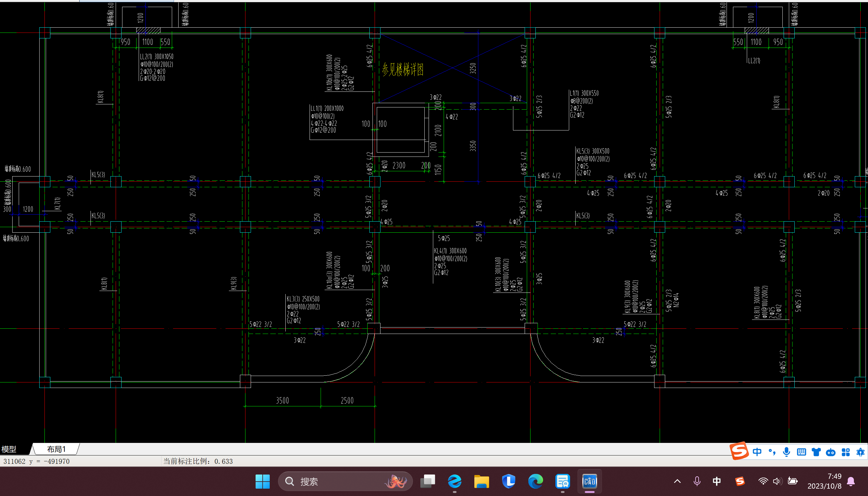Image resolution: width=868 pixels, height=496 pixels.
Task: Open the Sogou toolbox grid icon
Action: pos(846,452)
